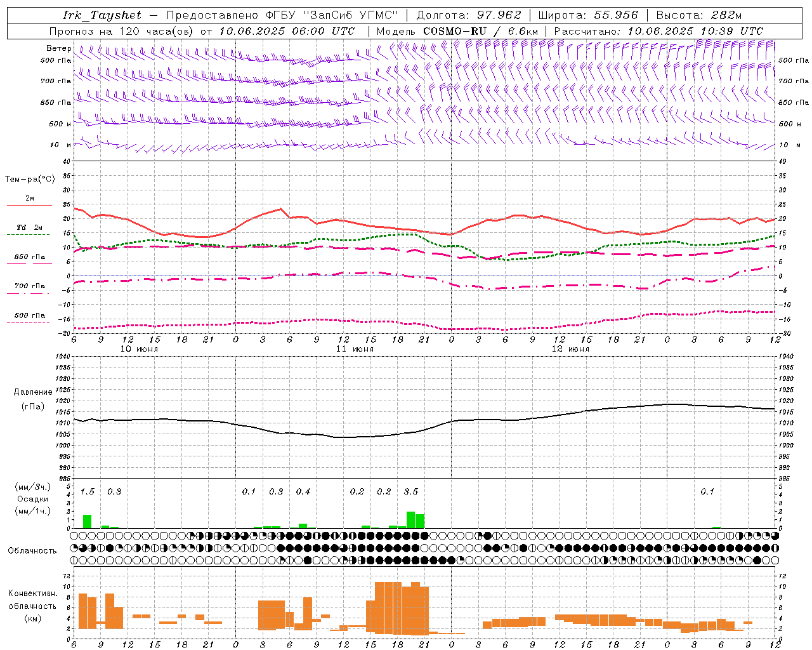This screenshot has height=650, width=812.
Task: Click the Осадки precipitation label
Action: pyautogui.click(x=32, y=499)
